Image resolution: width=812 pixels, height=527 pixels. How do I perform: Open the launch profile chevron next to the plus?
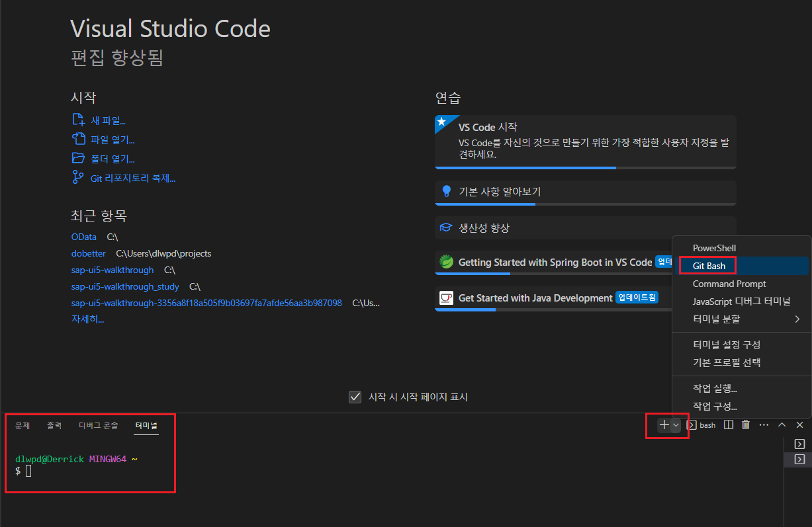676,425
